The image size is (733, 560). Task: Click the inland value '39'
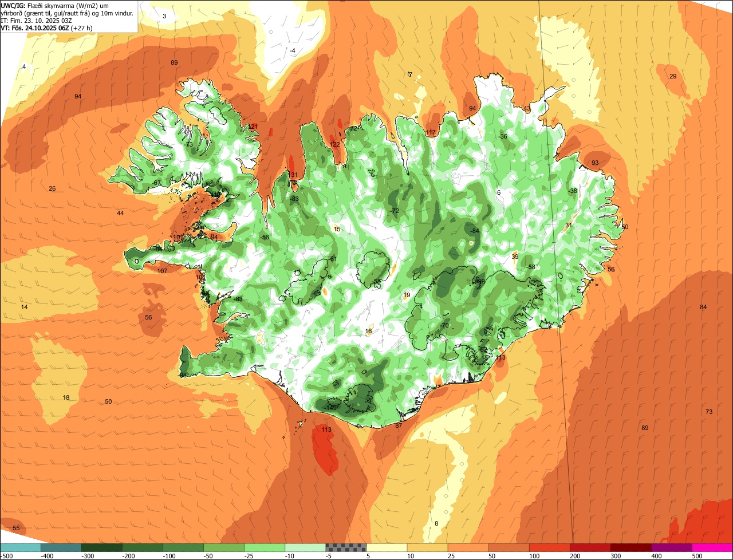[x=515, y=257]
